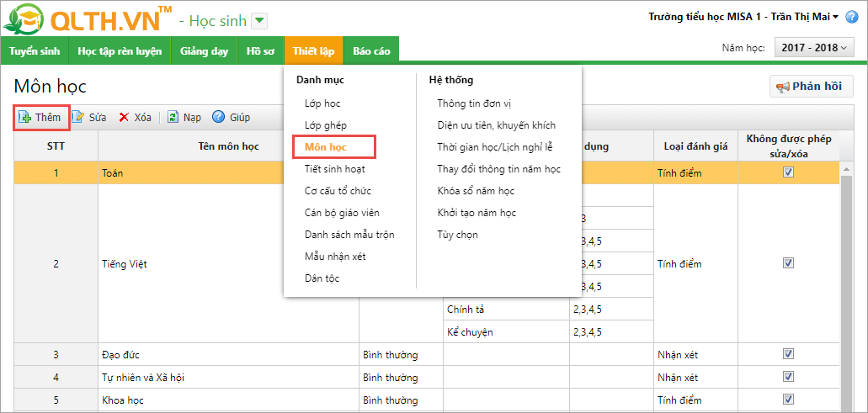Click the Sửa edit pencil icon
Screen dimensions: 868x413
pos(77,117)
